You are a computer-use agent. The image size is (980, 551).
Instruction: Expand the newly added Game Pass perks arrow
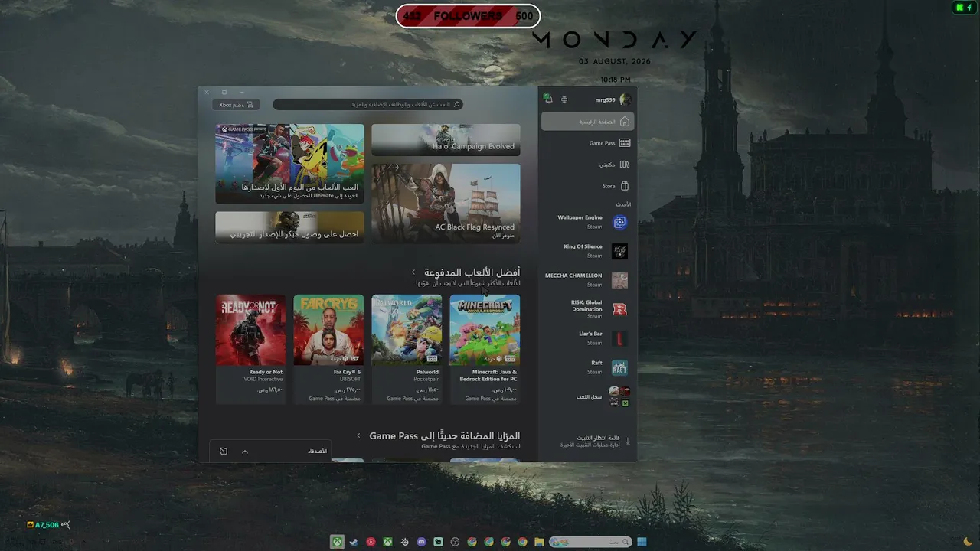tap(358, 436)
